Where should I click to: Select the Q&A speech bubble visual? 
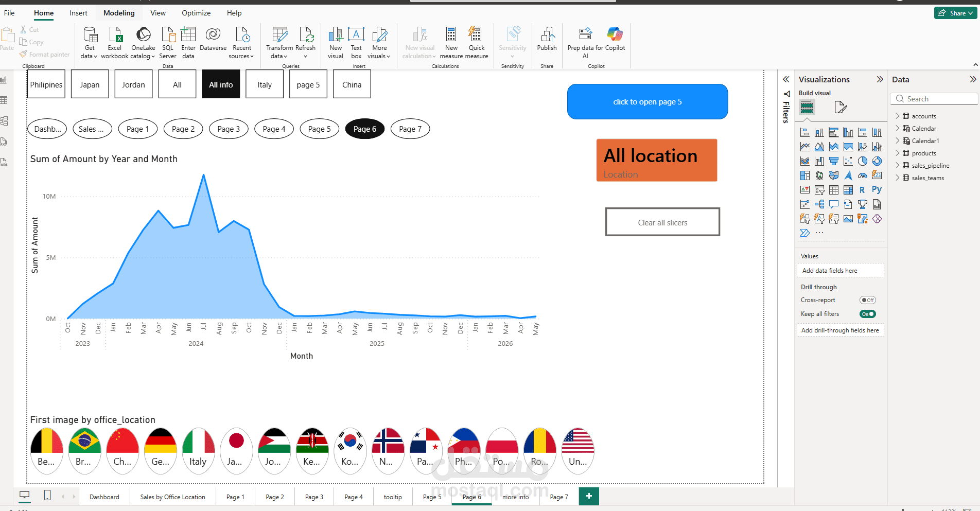[834, 204]
